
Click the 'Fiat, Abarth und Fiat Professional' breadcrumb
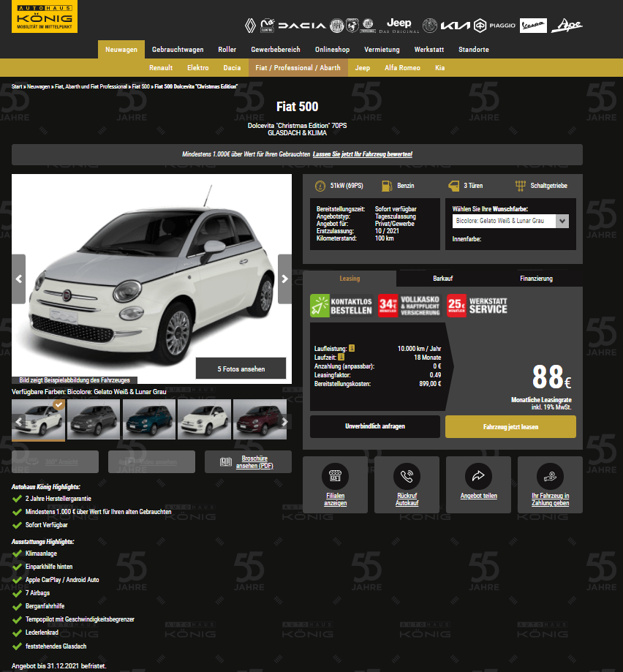[x=91, y=86]
